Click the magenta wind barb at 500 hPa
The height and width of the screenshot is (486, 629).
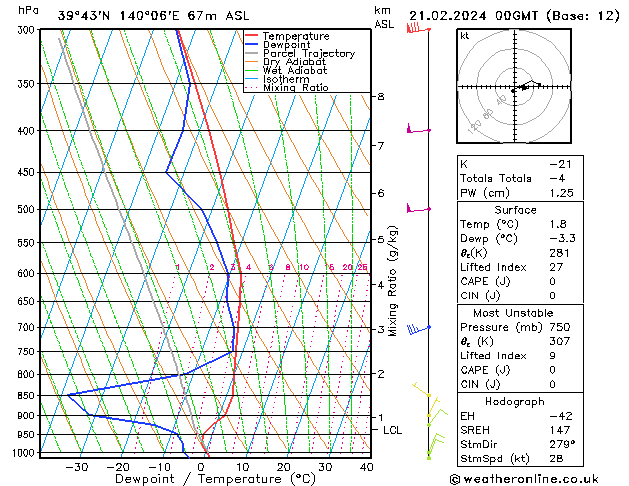point(418,208)
